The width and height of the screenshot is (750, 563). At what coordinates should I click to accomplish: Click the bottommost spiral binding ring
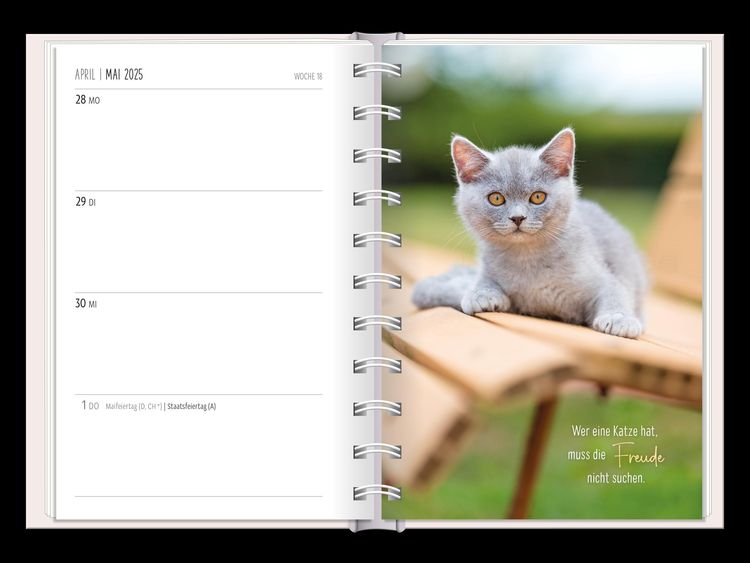[377, 492]
